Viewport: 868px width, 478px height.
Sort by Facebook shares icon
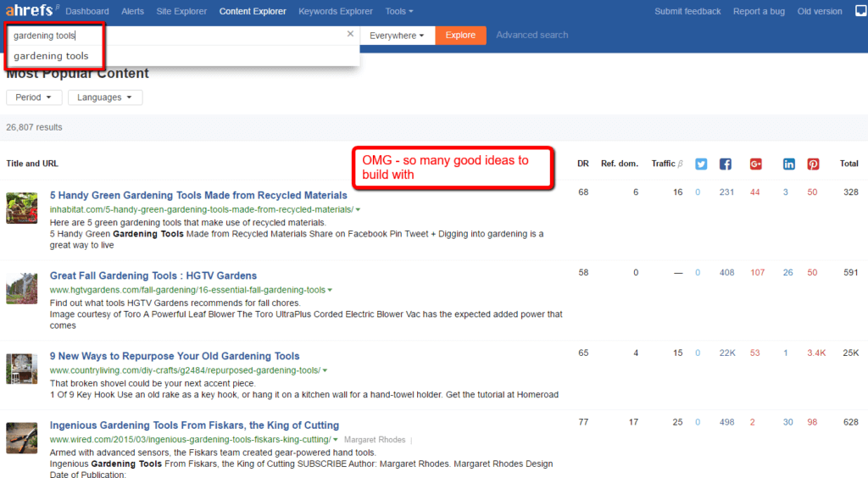click(x=726, y=164)
